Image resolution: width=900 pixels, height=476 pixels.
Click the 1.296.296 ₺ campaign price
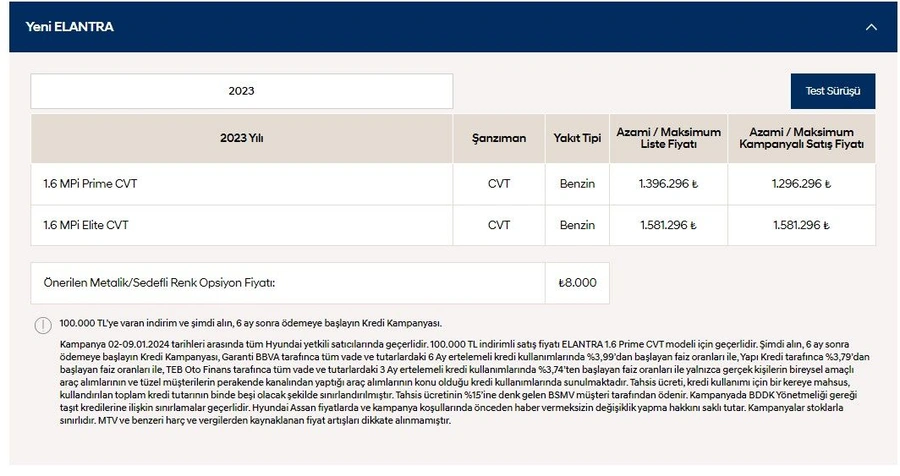[801, 184]
